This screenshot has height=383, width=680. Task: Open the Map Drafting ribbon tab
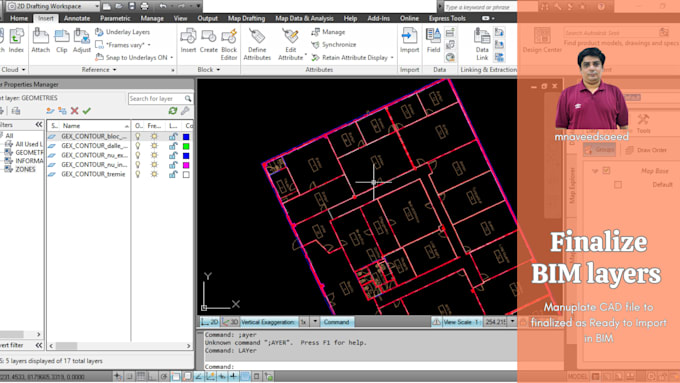(x=246, y=18)
